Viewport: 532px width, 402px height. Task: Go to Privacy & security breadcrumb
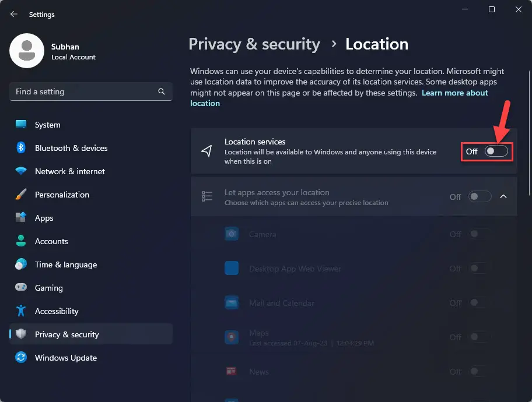[x=254, y=44]
